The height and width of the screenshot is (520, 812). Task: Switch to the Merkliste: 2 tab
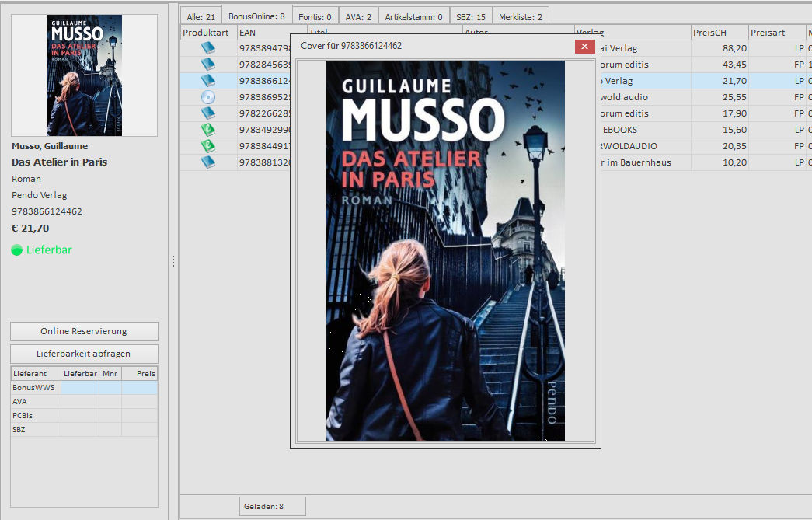[x=521, y=16]
